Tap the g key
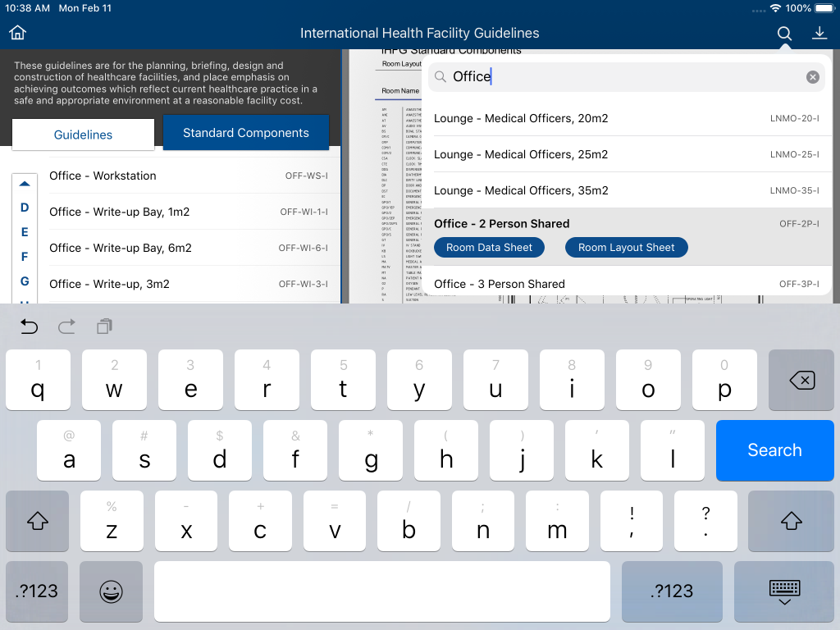The image size is (840, 630). [x=371, y=450]
